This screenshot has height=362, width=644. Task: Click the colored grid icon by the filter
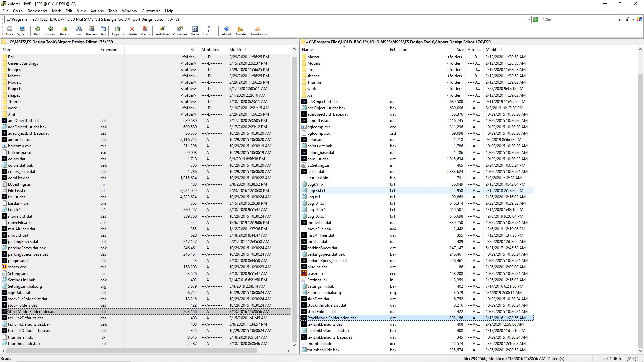pyautogui.click(x=639, y=19)
